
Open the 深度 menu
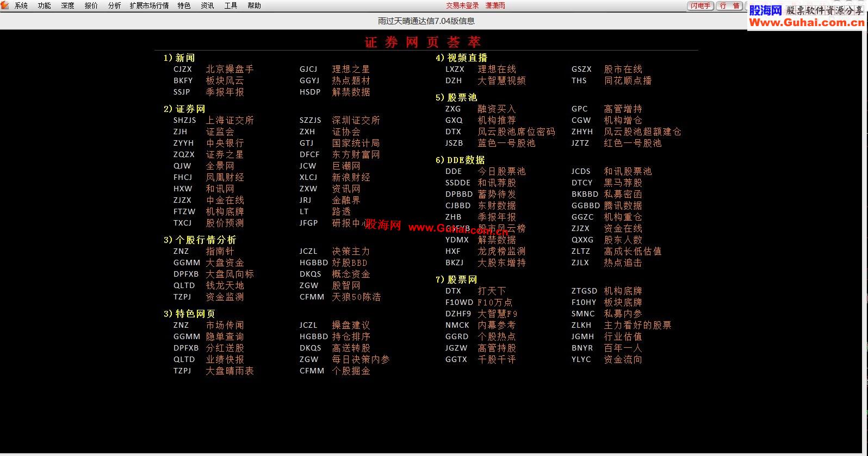[x=68, y=5]
